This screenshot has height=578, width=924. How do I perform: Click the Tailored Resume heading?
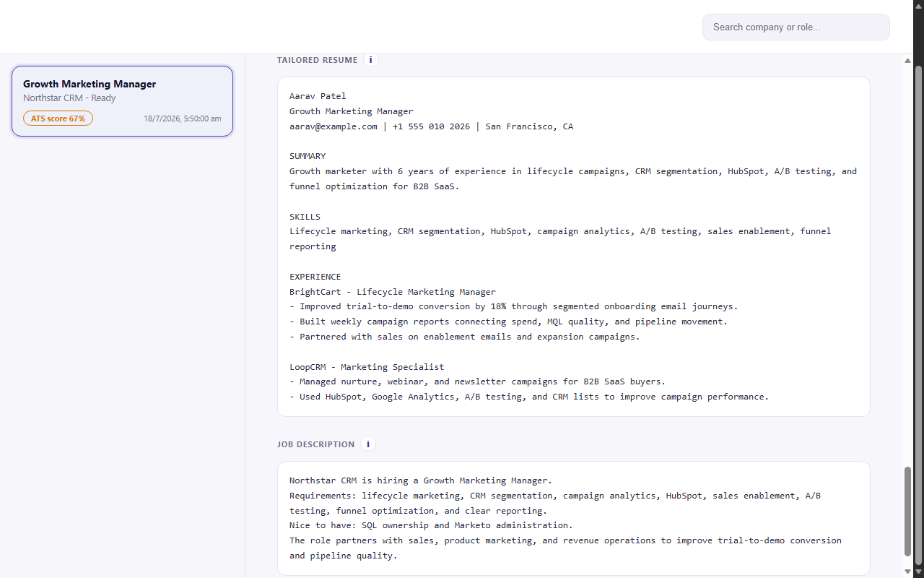pyautogui.click(x=317, y=60)
